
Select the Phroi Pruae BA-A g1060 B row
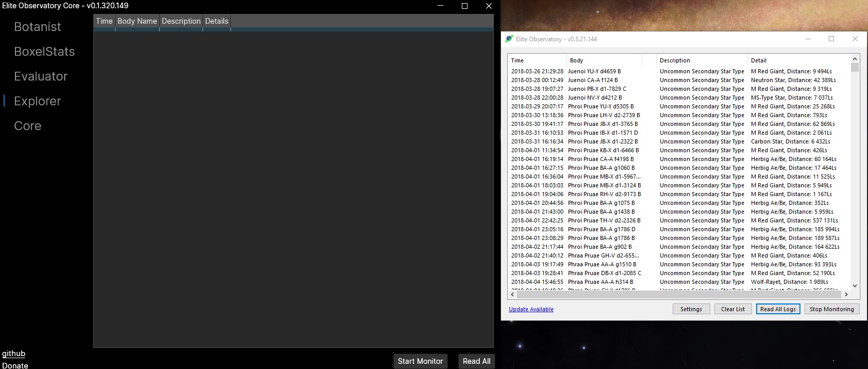pyautogui.click(x=679, y=168)
